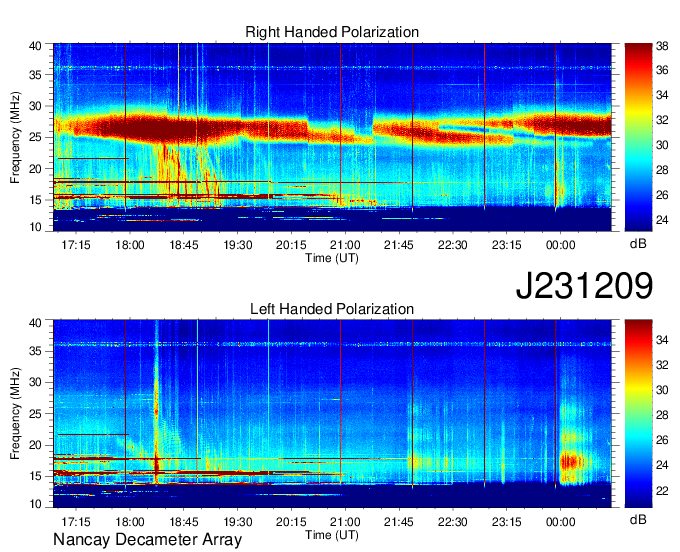Click the 'Frequency (MHz)' label of bottom plot
This screenshot has height=552, width=680.
pyautogui.click(x=15, y=414)
